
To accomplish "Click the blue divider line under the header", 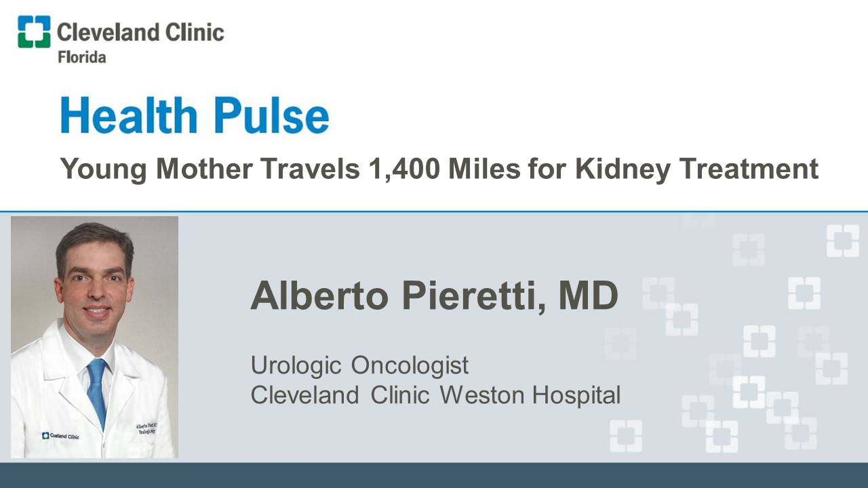I will coord(434,211).
